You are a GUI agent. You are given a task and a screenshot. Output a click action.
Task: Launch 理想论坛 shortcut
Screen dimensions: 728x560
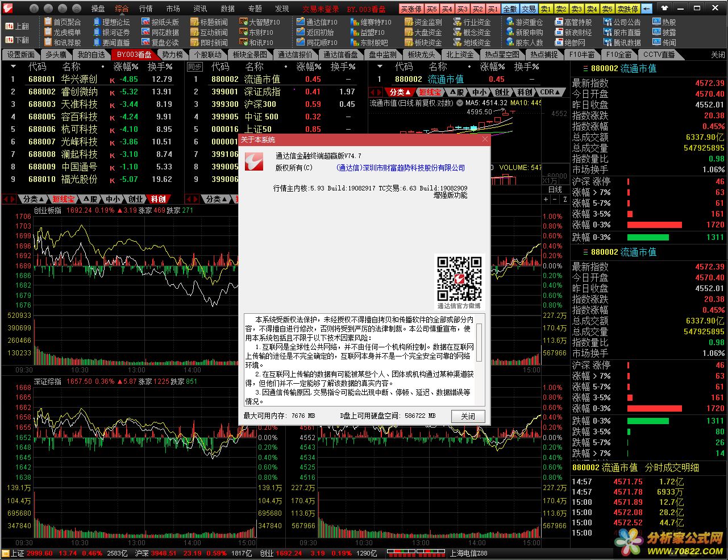point(111,22)
